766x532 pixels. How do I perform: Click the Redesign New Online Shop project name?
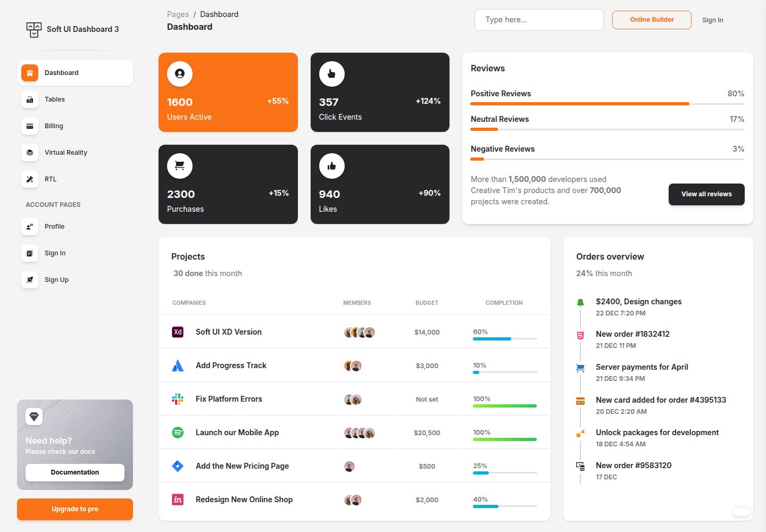coord(244,500)
